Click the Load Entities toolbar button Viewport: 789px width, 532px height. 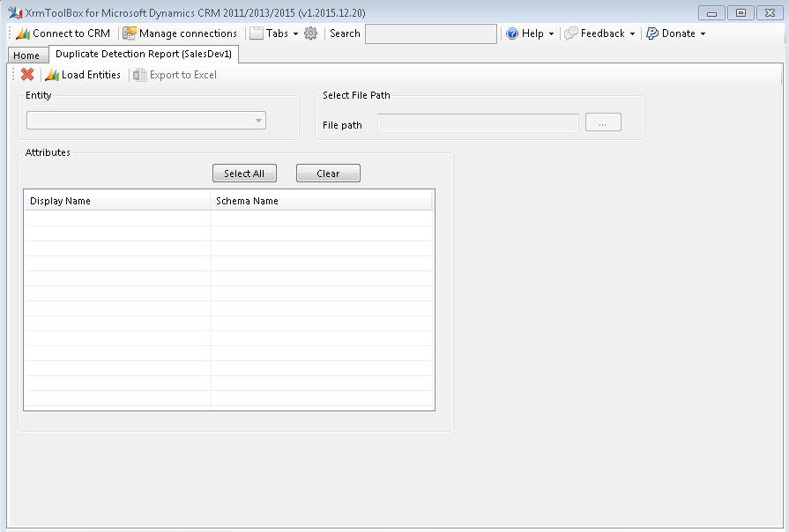coord(83,75)
